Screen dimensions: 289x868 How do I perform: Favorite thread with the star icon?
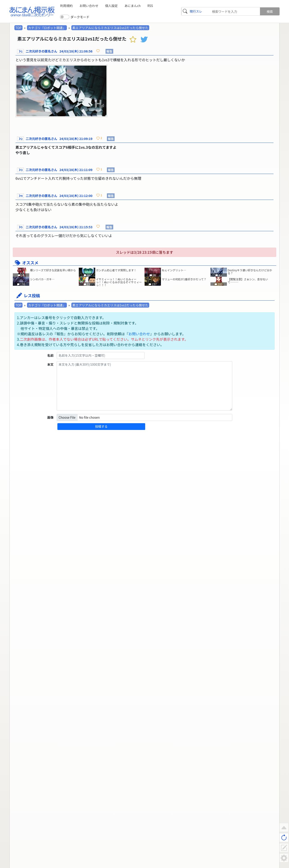[x=133, y=39]
